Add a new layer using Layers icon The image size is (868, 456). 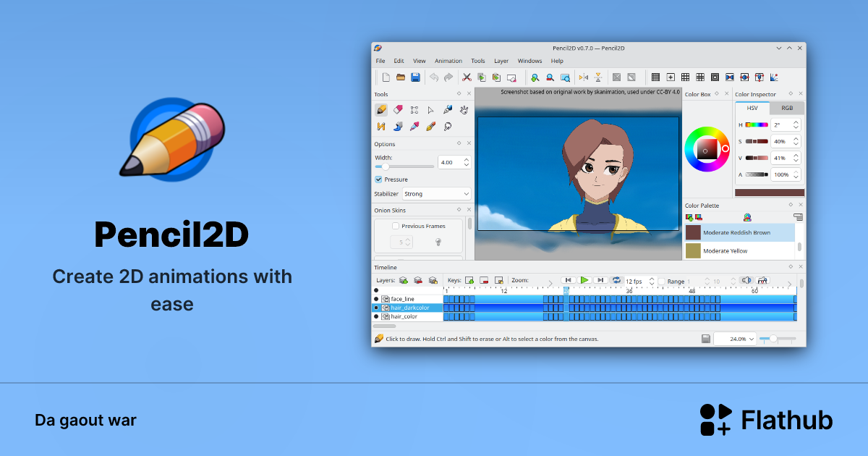pyautogui.click(x=403, y=280)
